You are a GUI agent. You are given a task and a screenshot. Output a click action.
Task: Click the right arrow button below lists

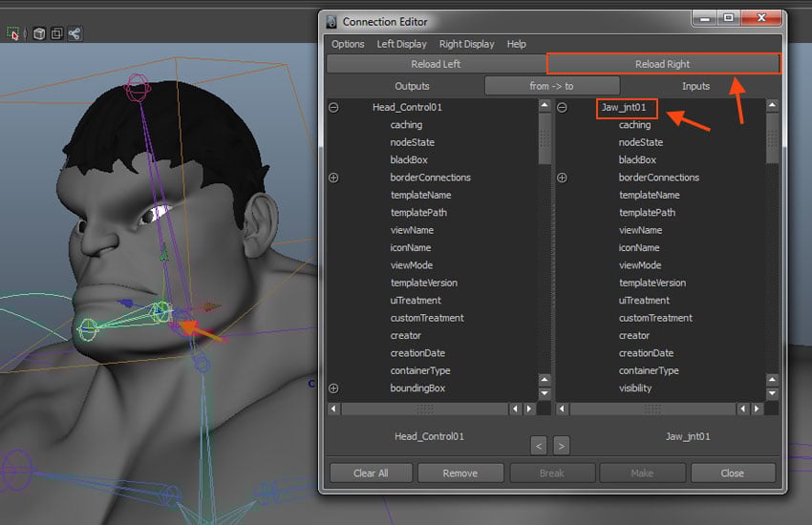[x=562, y=445]
